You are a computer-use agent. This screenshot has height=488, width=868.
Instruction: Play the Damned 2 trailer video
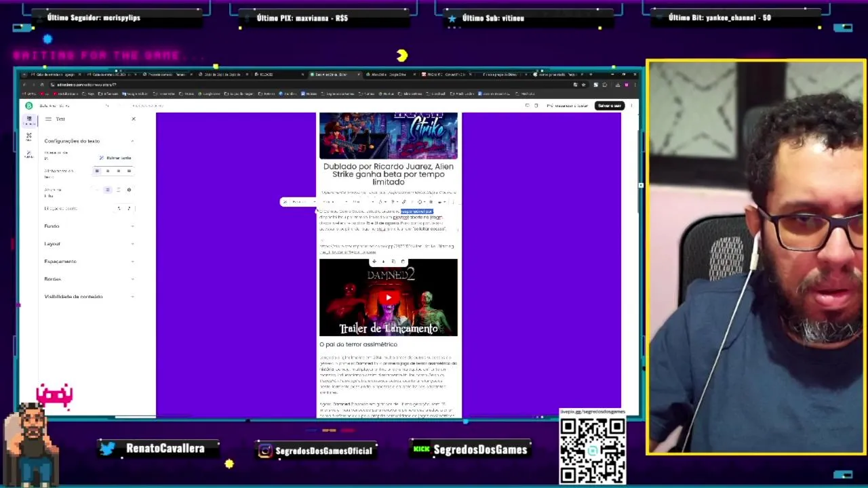(389, 297)
